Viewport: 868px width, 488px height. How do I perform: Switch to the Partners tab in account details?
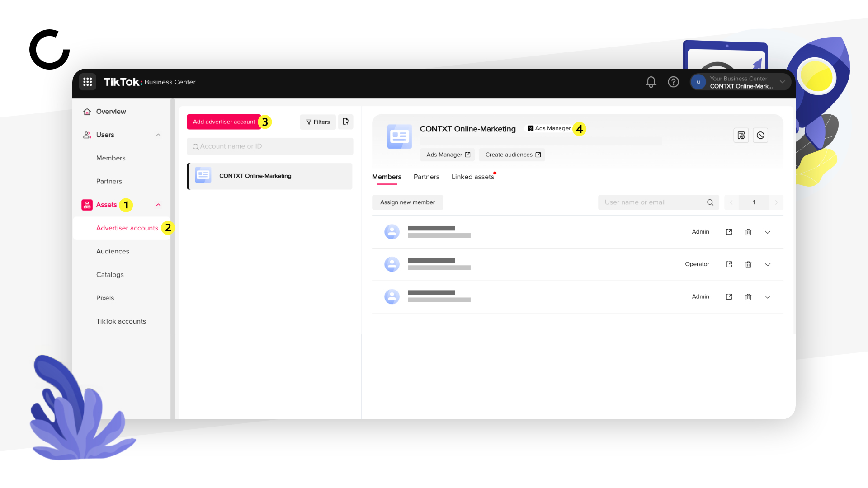point(426,177)
